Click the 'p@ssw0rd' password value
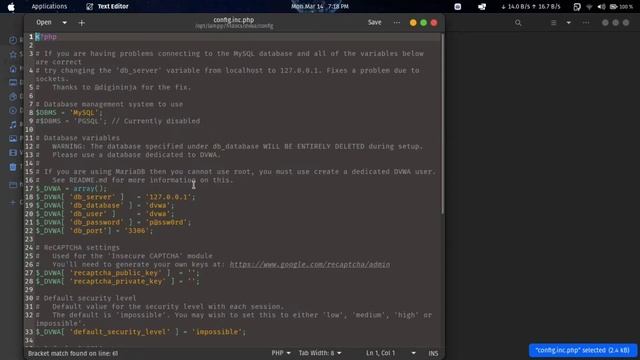 click(167, 222)
